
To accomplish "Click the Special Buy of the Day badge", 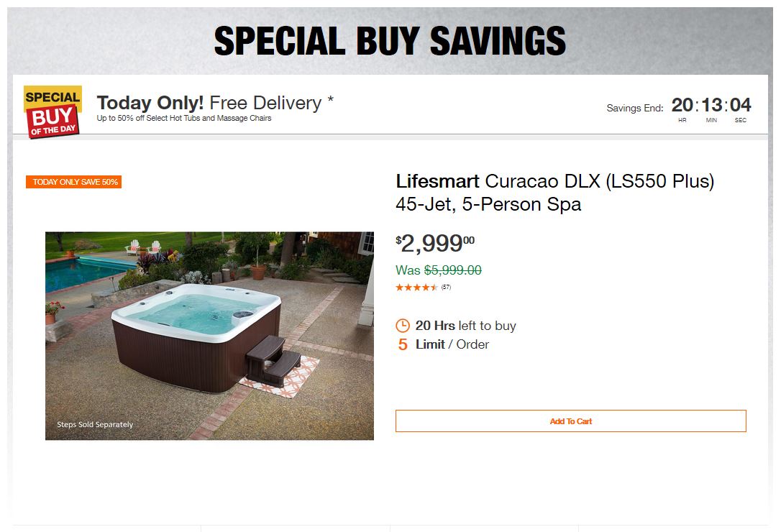I will [x=52, y=112].
